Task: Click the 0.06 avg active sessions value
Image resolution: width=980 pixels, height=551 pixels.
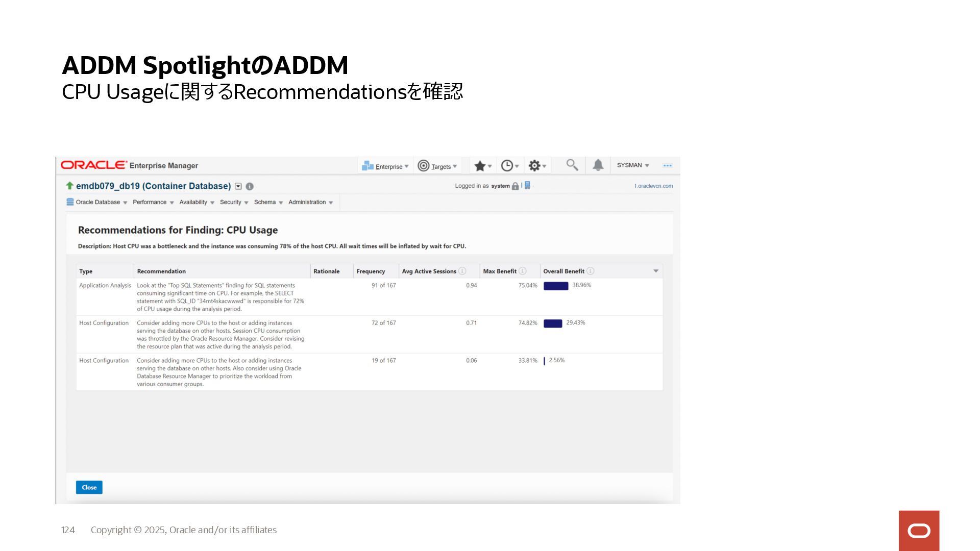Action: pos(471,360)
